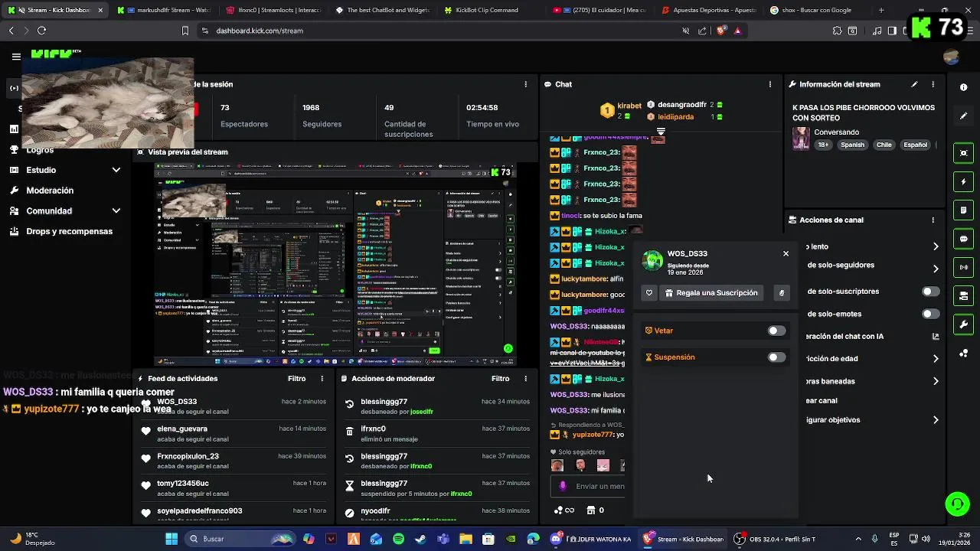Click elena_guevara in the activity feed
The height and width of the screenshot is (551, 980).
[x=182, y=429]
